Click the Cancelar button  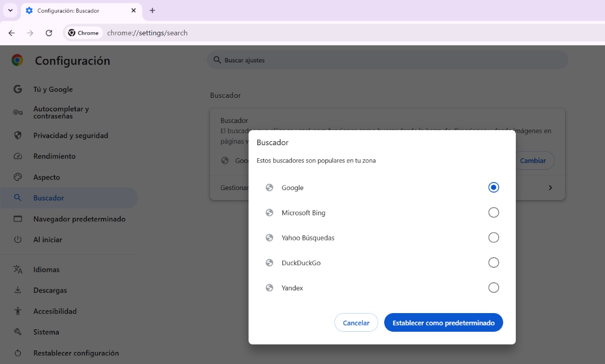[x=356, y=323]
